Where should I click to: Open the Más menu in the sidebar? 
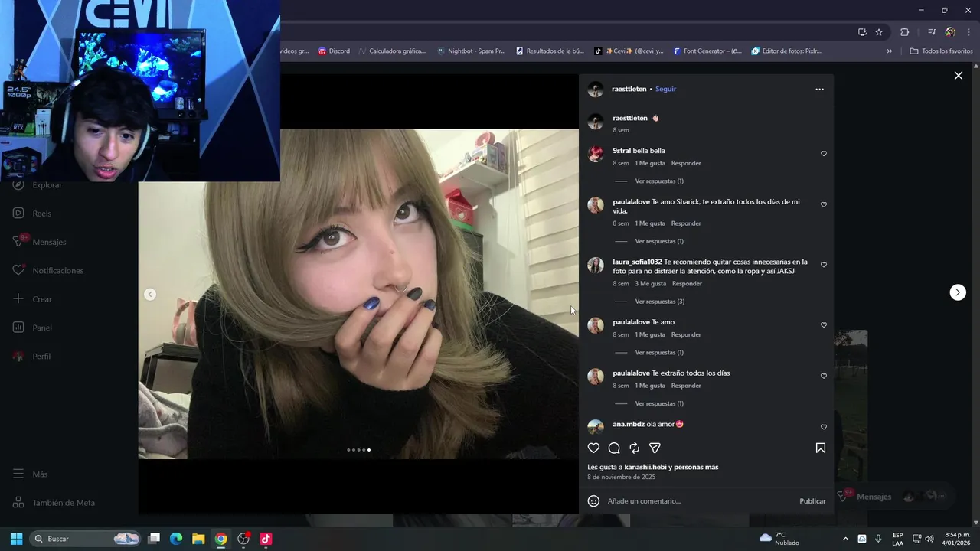tap(31, 474)
